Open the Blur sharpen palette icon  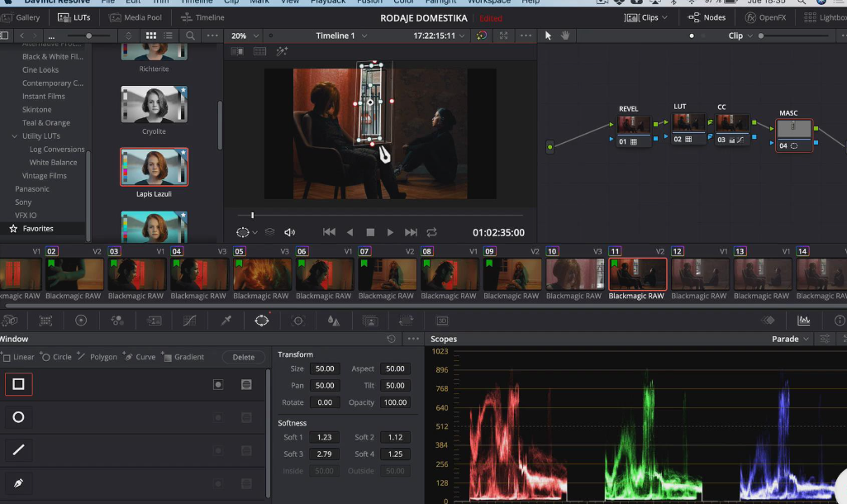[x=334, y=321]
